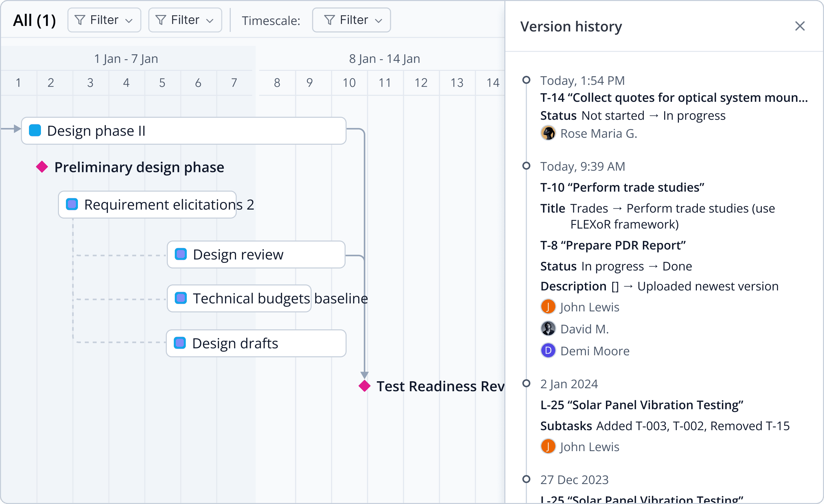Expand the second Filter dropdown
The image size is (824, 504).
184,19
